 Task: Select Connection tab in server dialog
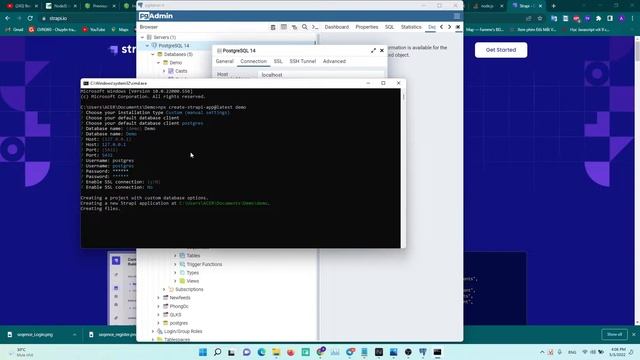(253, 61)
